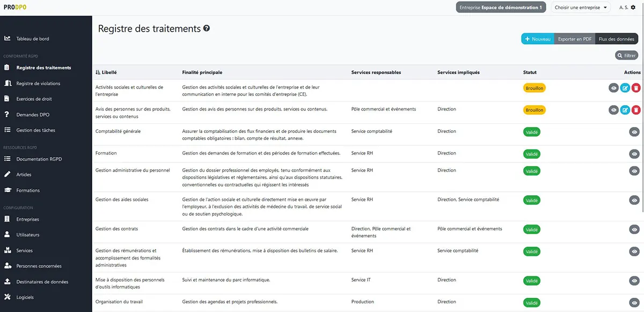Screen dimensions: 644x312
Task: Open the Filtrer search panel
Action: pyautogui.click(x=626, y=55)
